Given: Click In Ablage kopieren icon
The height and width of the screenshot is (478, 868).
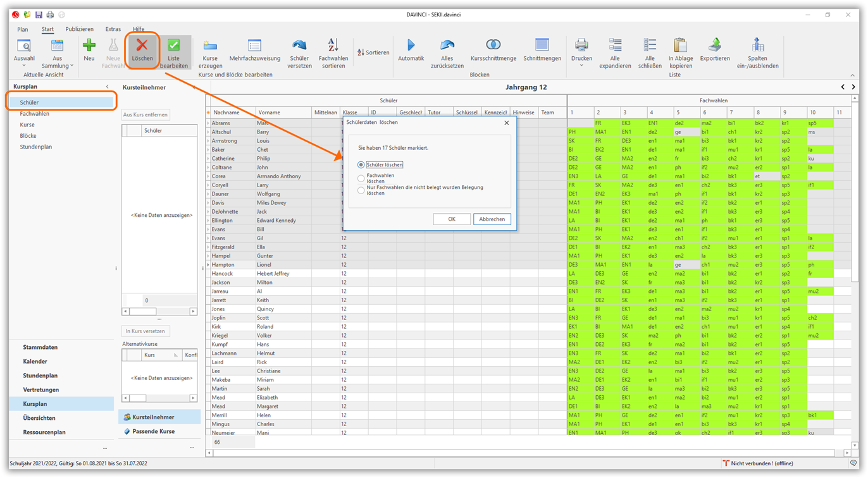Looking at the screenshot, I should pos(680,46).
